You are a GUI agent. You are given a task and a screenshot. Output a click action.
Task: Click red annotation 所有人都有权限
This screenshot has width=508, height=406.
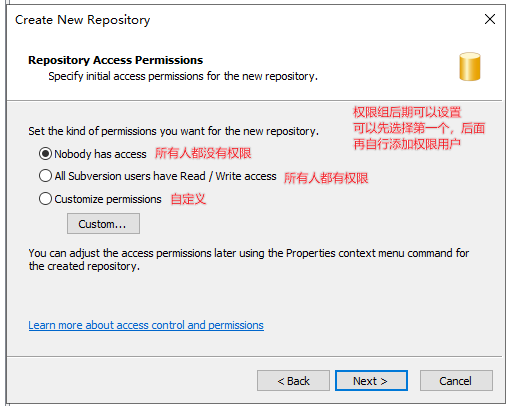point(326,178)
